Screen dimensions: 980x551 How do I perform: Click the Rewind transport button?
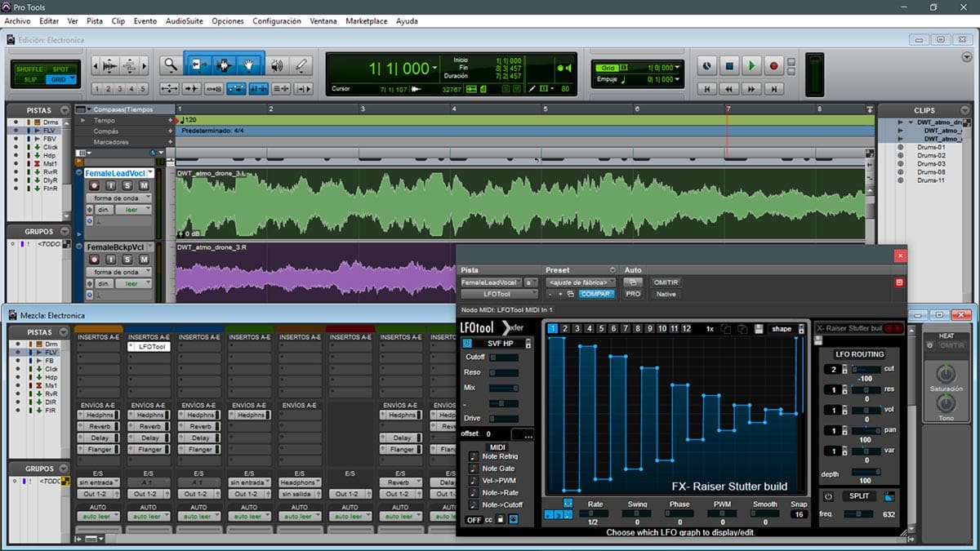pyautogui.click(x=729, y=88)
